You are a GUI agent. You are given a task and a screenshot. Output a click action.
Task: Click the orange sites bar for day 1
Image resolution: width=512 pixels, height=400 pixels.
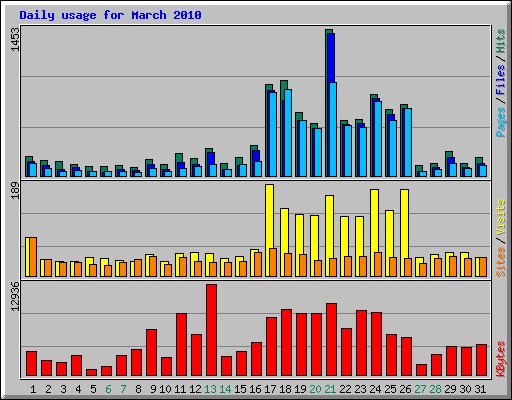33,257
